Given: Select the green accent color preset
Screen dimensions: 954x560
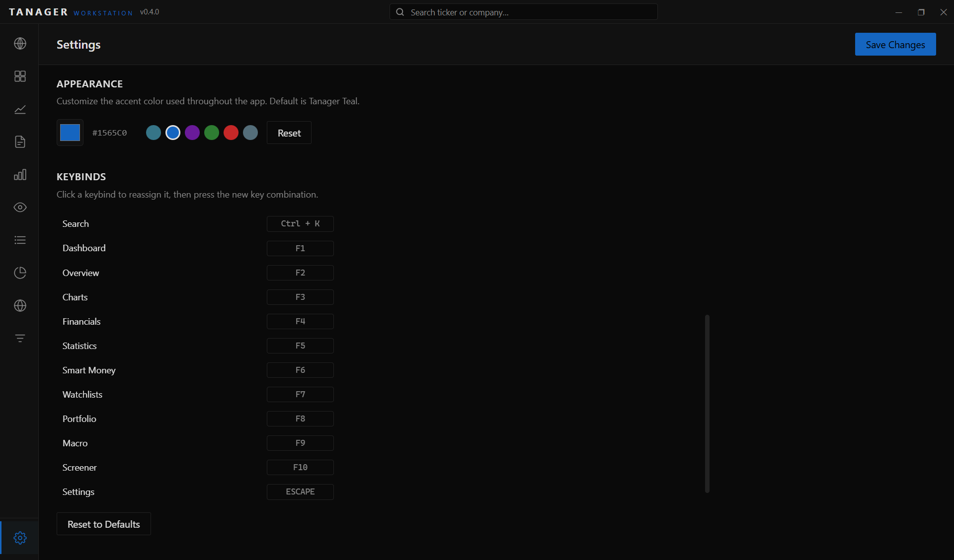Looking at the screenshot, I should click(212, 133).
